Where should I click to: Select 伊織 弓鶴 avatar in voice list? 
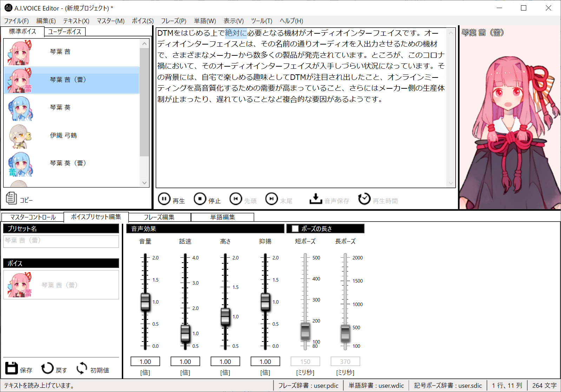tap(20, 136)
